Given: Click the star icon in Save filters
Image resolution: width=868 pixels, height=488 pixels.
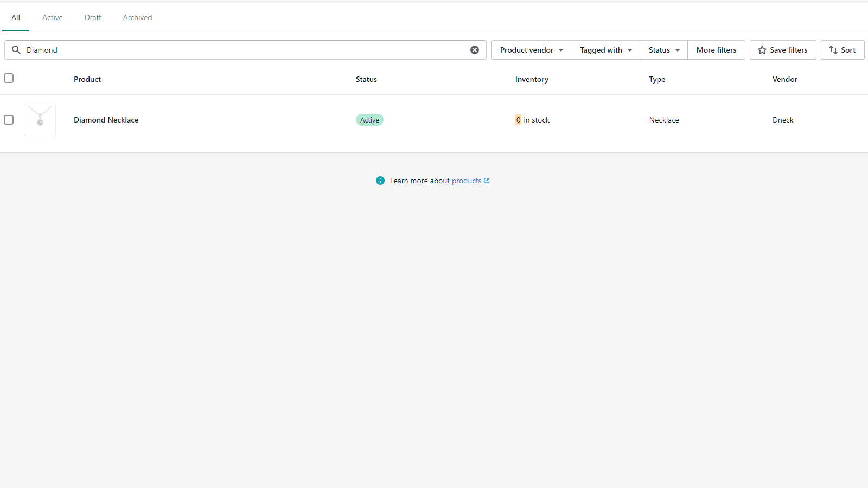Looking at the screenshot, I should [x=762, y=50].
